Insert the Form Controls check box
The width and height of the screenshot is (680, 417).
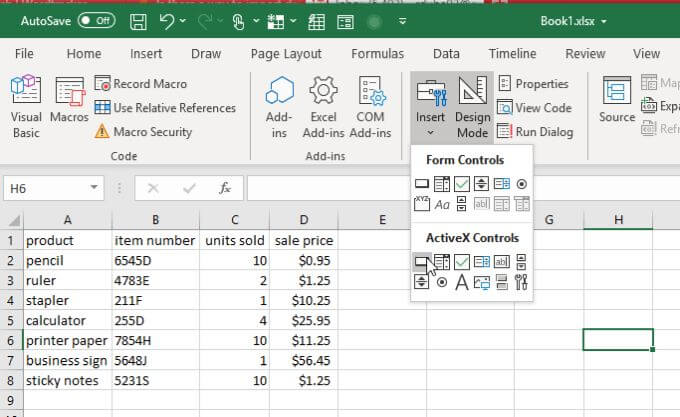coord(461,184)
